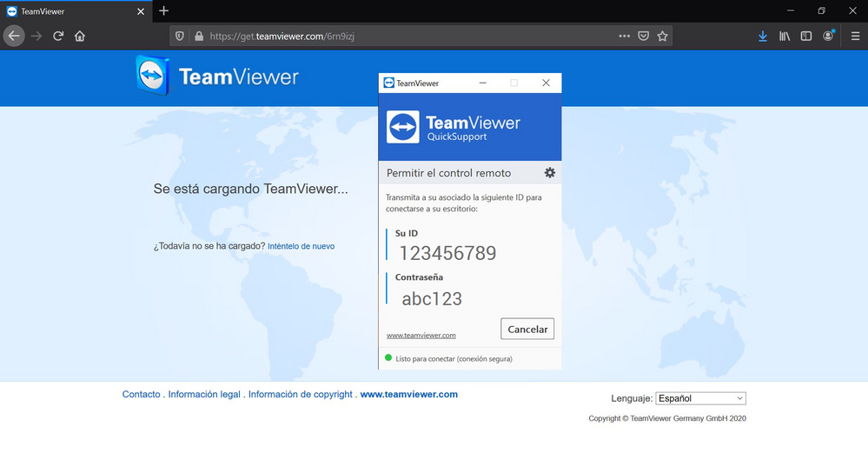Click the Inténtelo de nuevo link
Screen dimensions: 868x460
[x=301, y=246]
